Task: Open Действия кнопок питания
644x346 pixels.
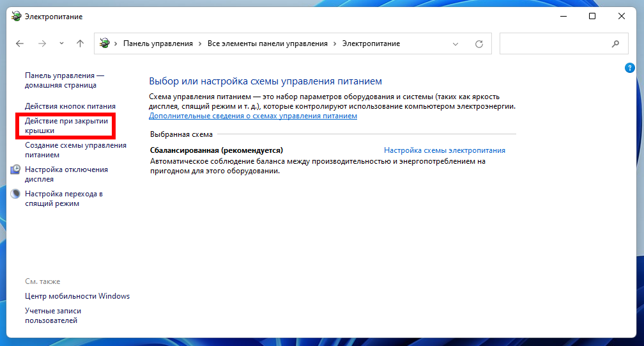Action: tap(70, 106)
